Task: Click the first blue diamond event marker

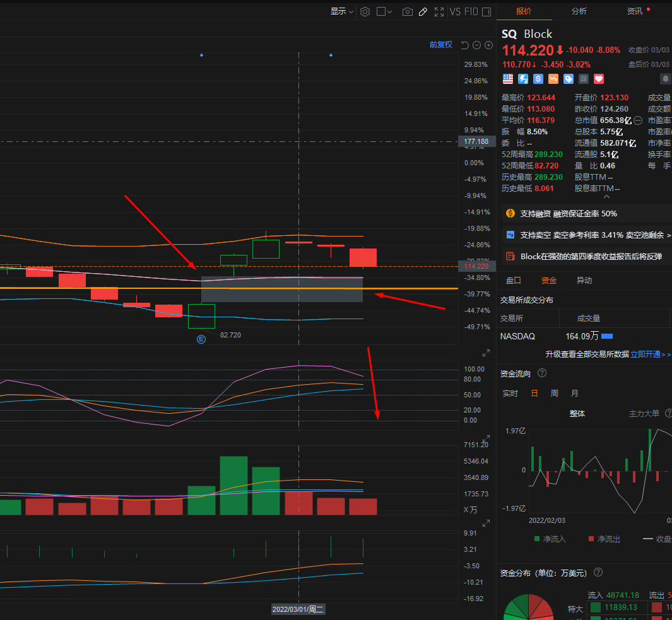Action: pos(201,56)
